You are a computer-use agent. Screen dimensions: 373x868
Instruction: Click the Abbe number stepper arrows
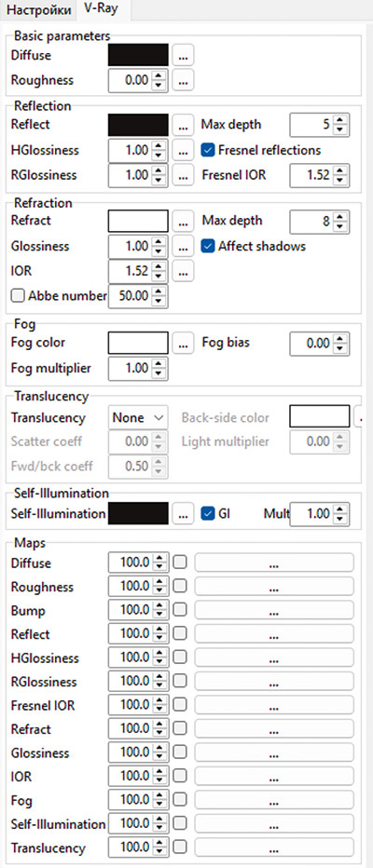pos(159,296)
